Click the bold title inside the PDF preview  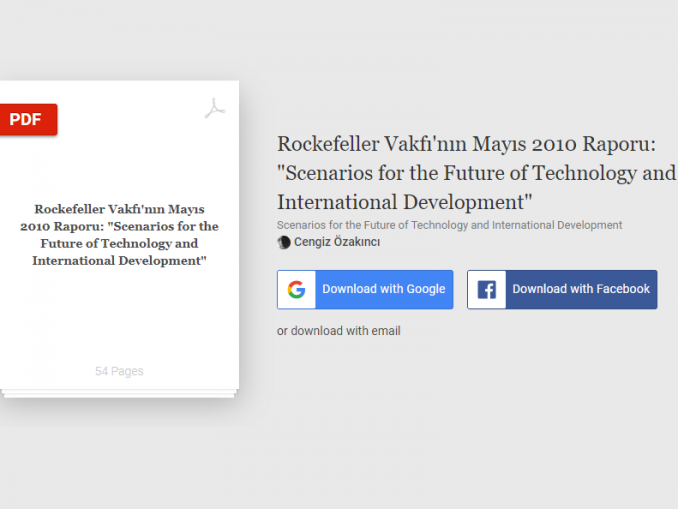point(119,235)
